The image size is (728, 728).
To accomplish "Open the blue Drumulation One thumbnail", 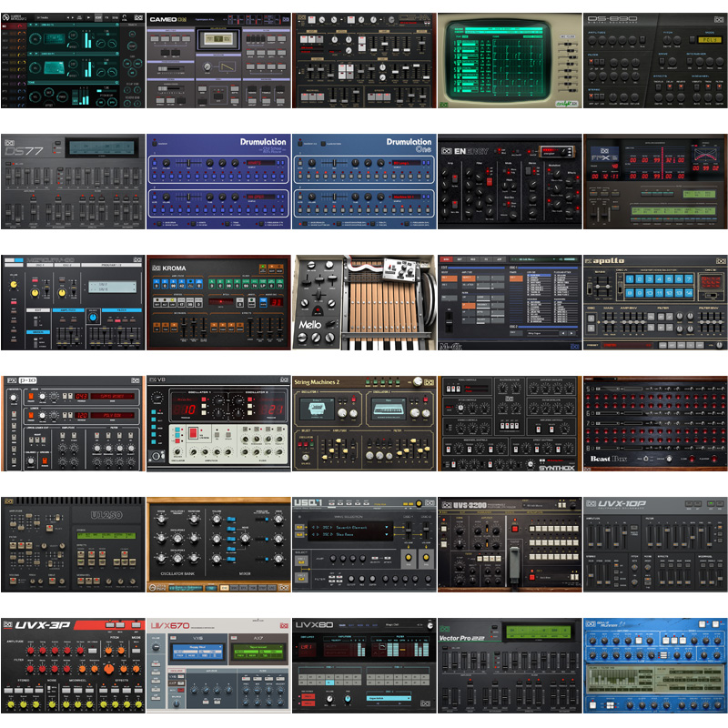I will point(365,181).
